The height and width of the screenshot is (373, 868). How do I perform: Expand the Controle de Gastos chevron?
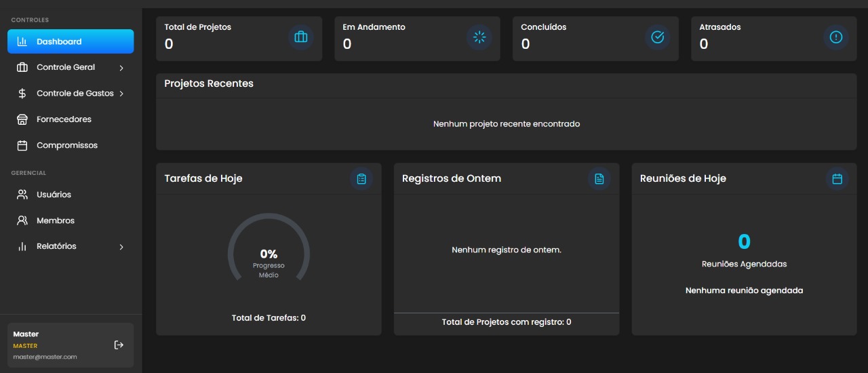point(121,94)
